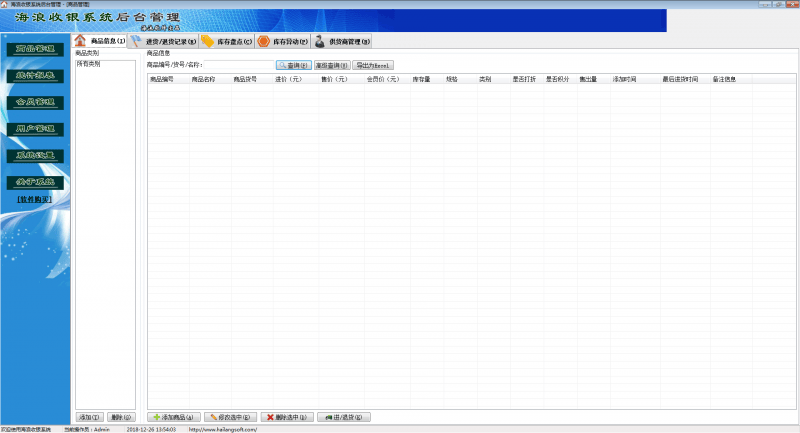Open 系统设置 in the left sidebar
This screenshot has height=433, width=800.
35,156
